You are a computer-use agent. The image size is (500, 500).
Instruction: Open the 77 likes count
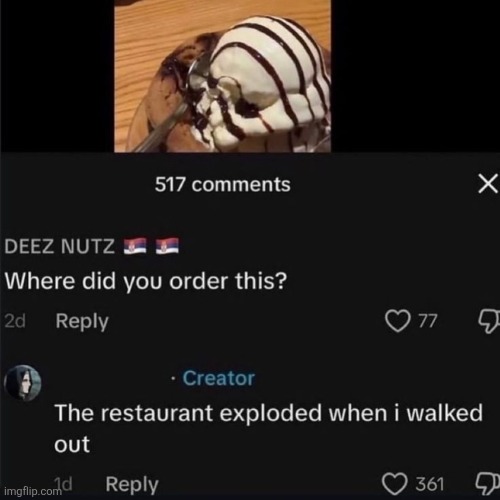pyautogui.click(x=428, y=321)
